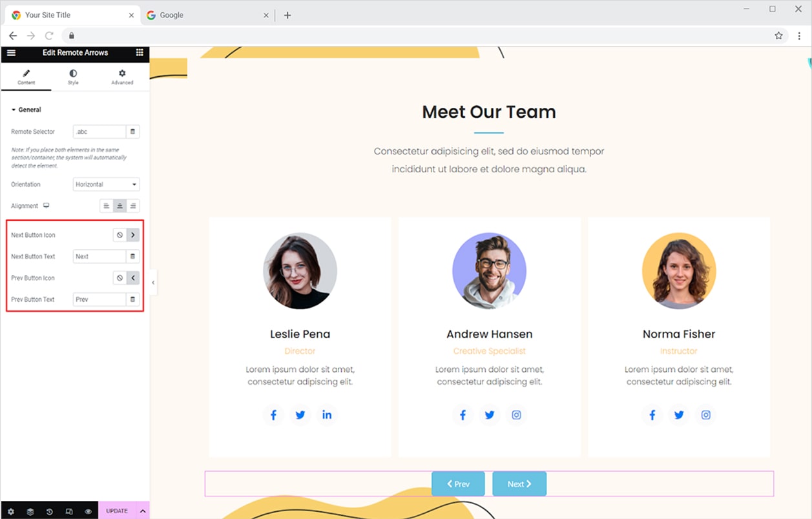
Task: Click the Prev Button Text field
Action: [x=99, y=300]
